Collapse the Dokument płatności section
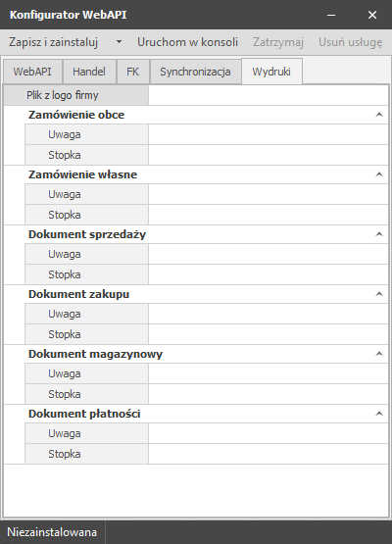Screen dimensions: 392x544 379,414
